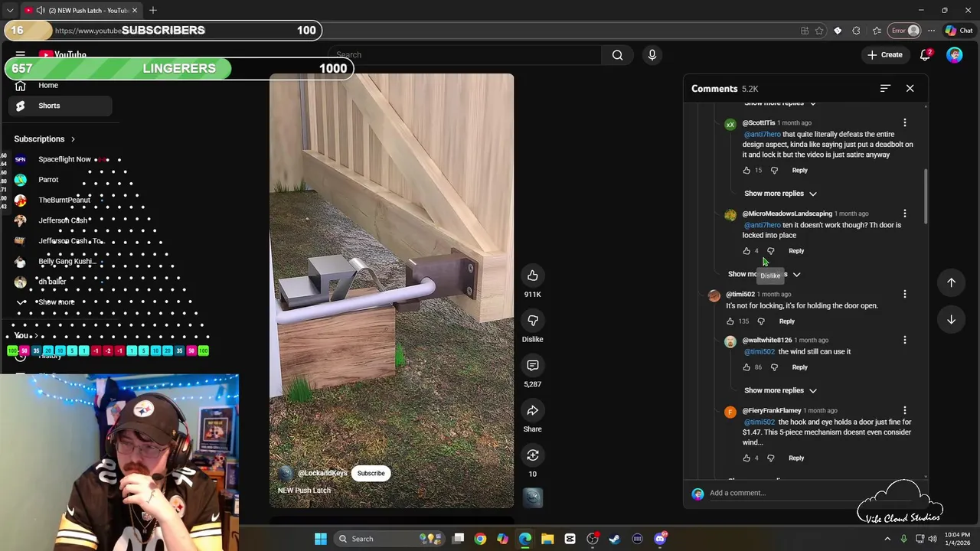Like @FieryFrankFlamey's reply
Screen dimensions: 980x551
(x=746, y=458)
